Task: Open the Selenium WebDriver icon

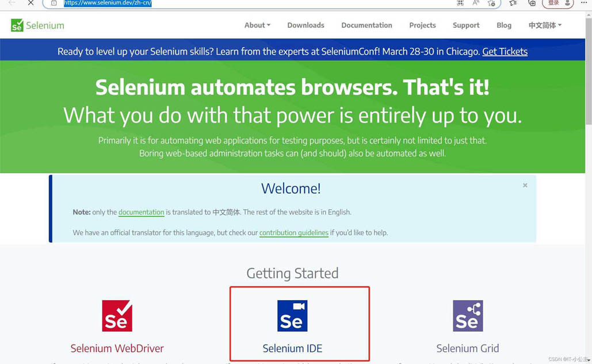Action: 117,316
